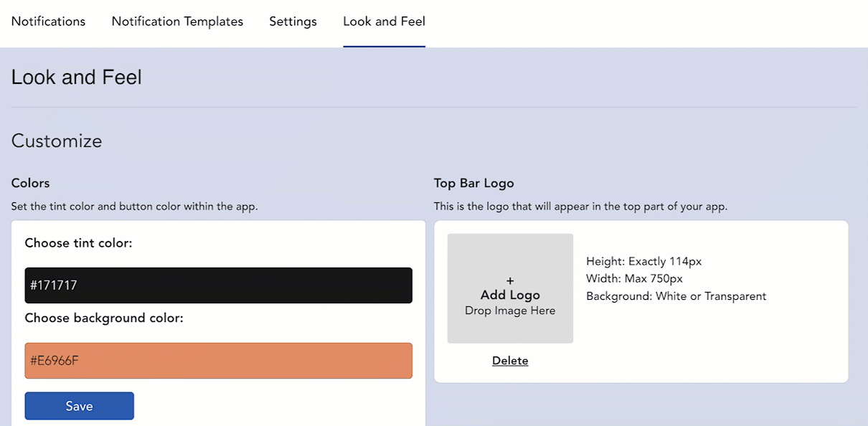
Task: Click the background color field showing #E6966F
Action: click(x=218, y=360)
